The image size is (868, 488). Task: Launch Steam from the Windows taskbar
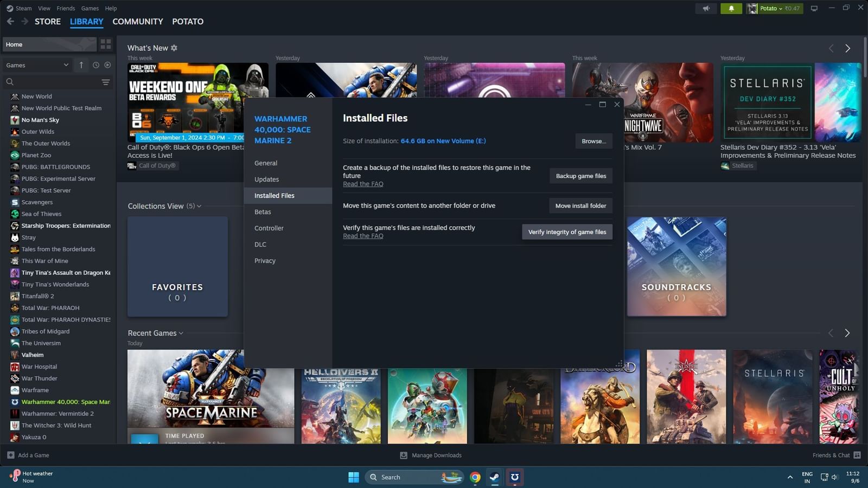click(494, 477)
